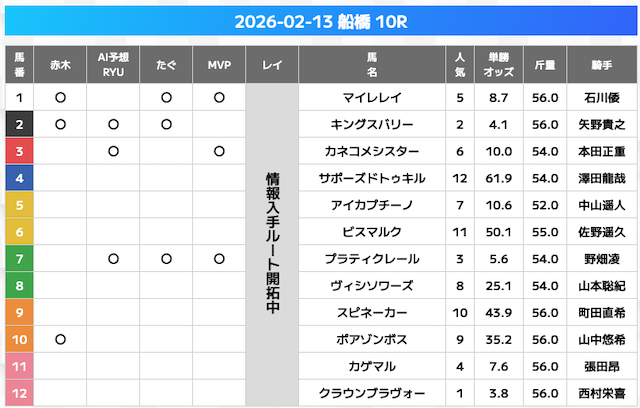Click the 2026-02-13 船橋 10R title bar
640x408 pixels.
(320, 22)
